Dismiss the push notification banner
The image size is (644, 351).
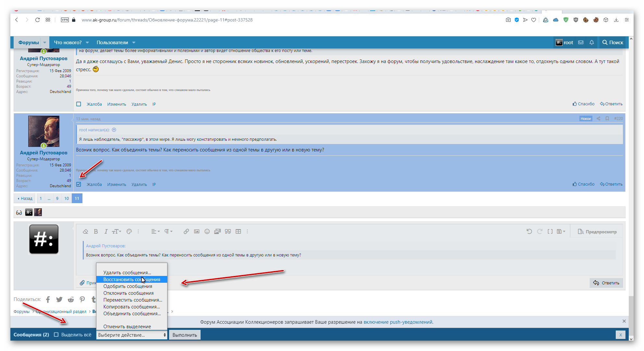(x=624, y=321)
